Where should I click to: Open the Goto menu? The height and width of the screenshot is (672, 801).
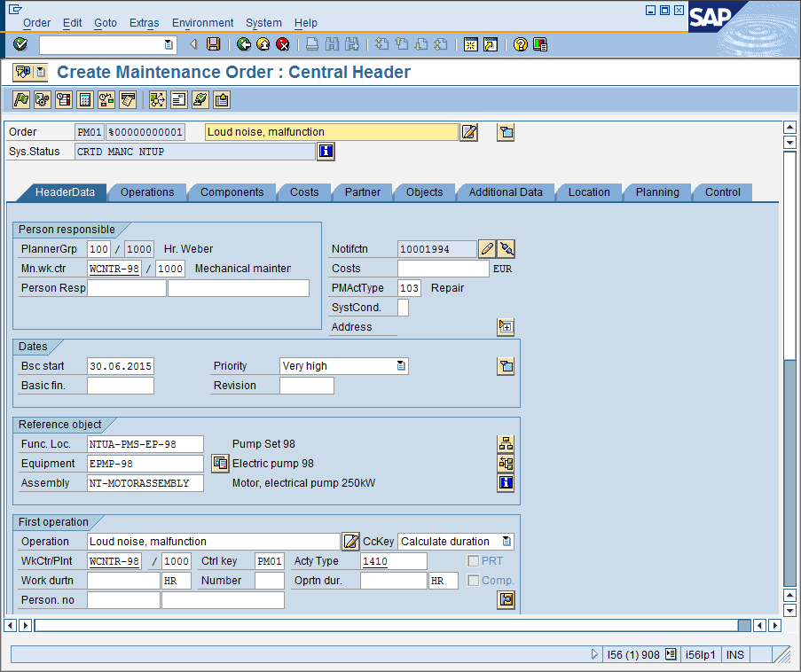106,23
